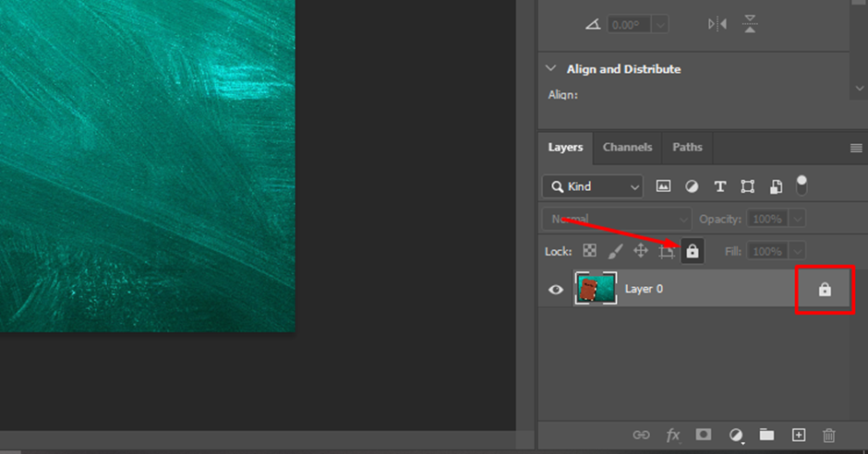Toggle layer filtering on/off switch
This screenshot has width=868, height=454.
click(801, 185)
